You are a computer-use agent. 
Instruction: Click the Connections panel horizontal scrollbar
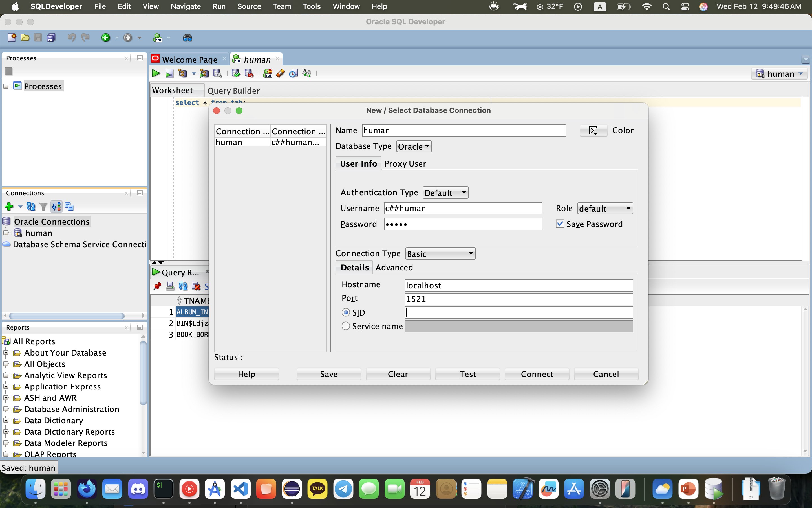click(x=67, y=316)
